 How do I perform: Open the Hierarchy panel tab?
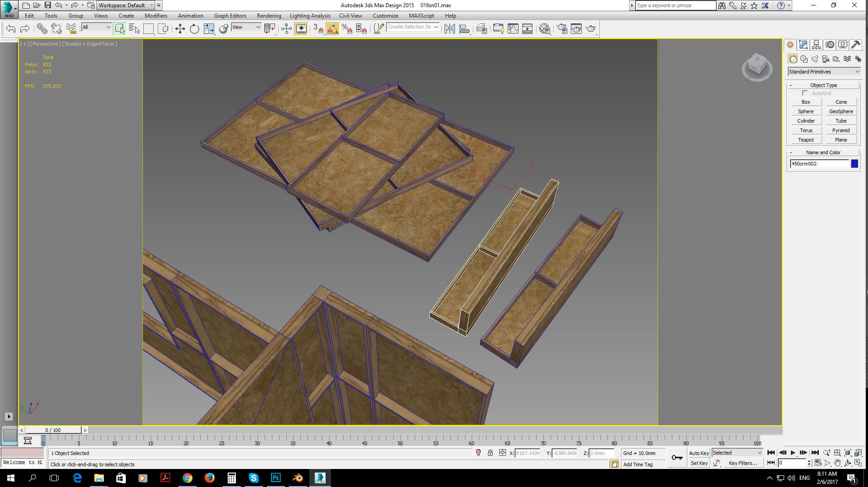pos(816,45)
